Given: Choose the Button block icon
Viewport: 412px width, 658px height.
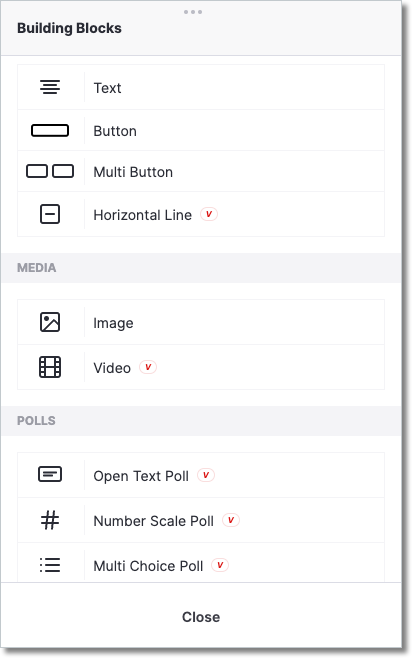Looking at the screenshot, I should 50,131.
